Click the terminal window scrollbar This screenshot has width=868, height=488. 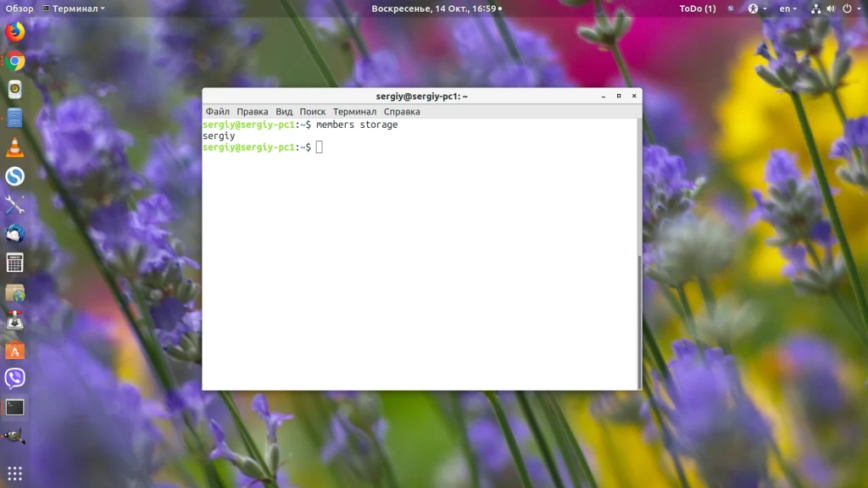(x=640, y=322)
